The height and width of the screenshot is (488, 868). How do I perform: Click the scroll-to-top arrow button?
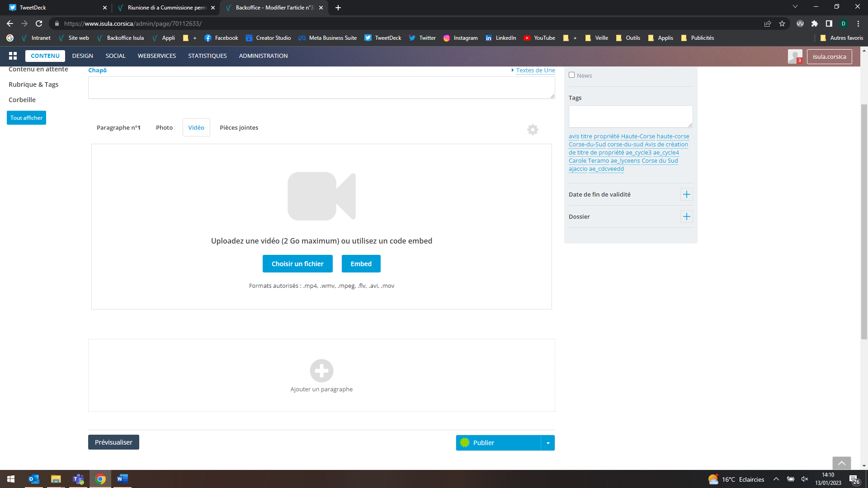click(x=841, y=463)
